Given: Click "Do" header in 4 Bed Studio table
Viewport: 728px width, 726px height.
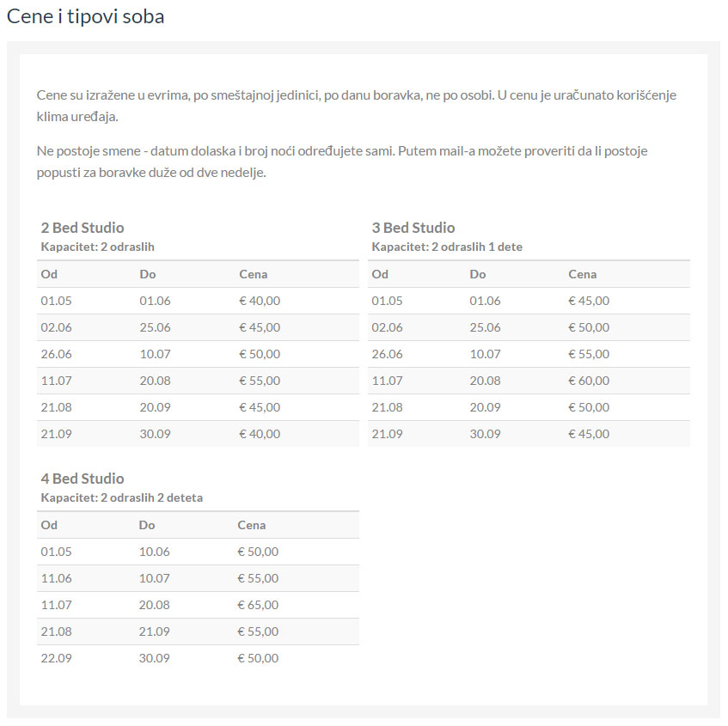Looking at the screenshot, I should 146,525.
